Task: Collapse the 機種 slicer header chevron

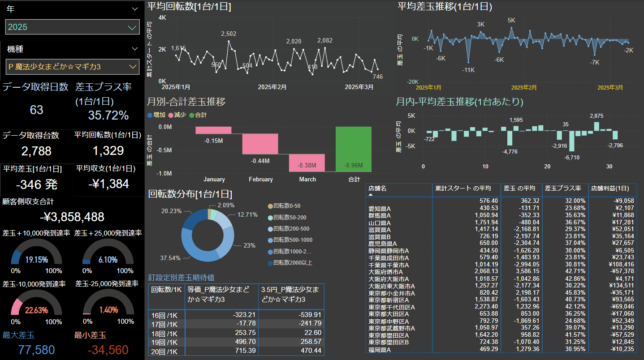Action: tap(135, 49)
